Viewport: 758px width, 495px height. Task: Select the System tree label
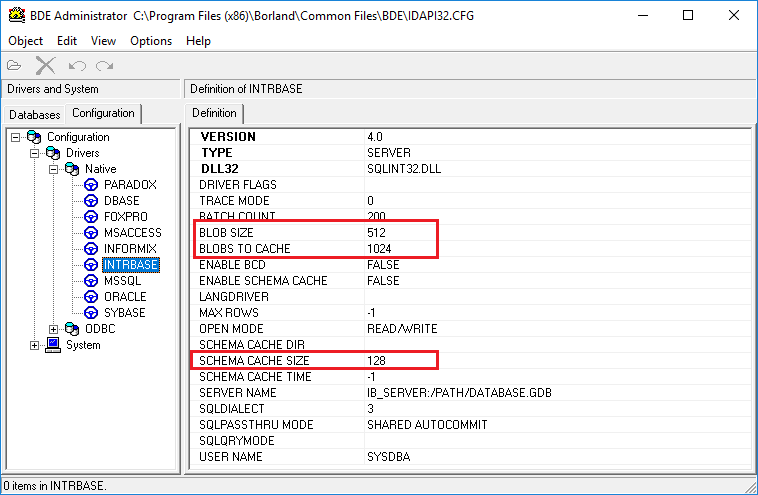[83, 345]
